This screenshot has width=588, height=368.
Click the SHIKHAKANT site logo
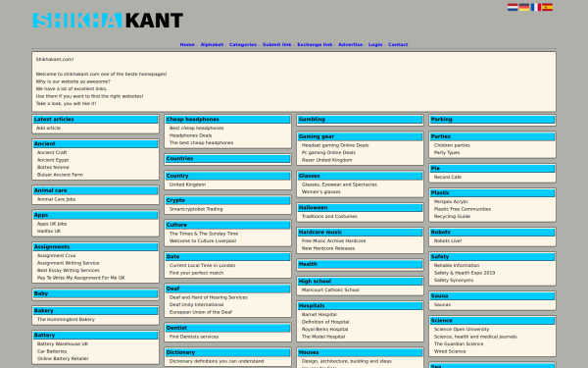pyautogui.click(x=108, y=21)
